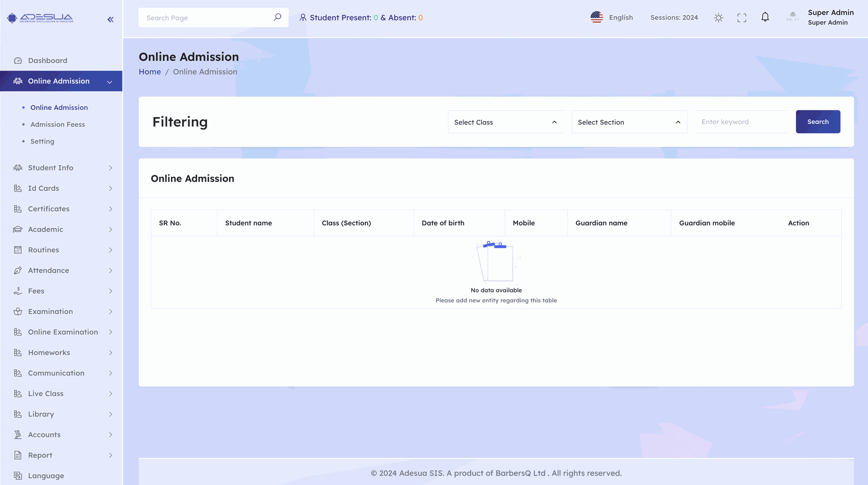Screen dimensions: 868x485
Task: Open Dashboard from the sidebar
Action: (47, 61)
